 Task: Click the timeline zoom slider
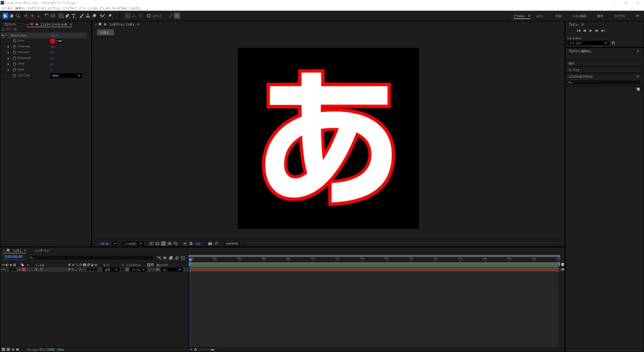pyautogui.click(x=203, y=349)
